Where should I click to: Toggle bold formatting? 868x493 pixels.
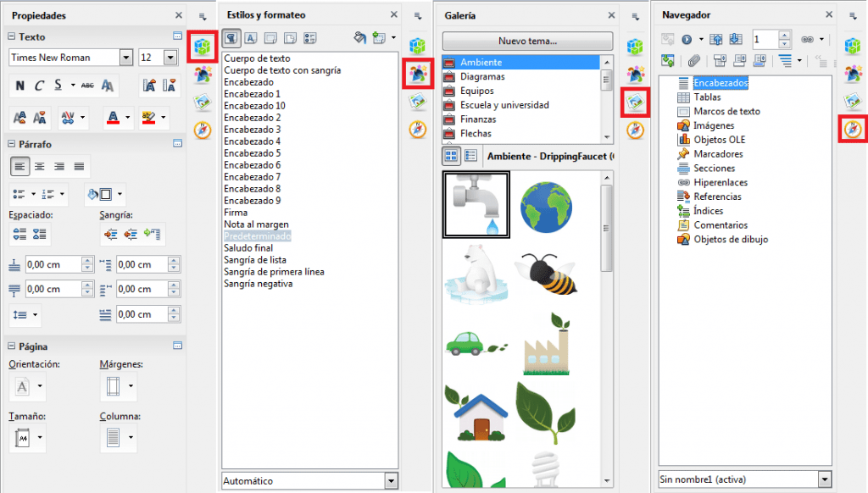(x=21, y=86)
